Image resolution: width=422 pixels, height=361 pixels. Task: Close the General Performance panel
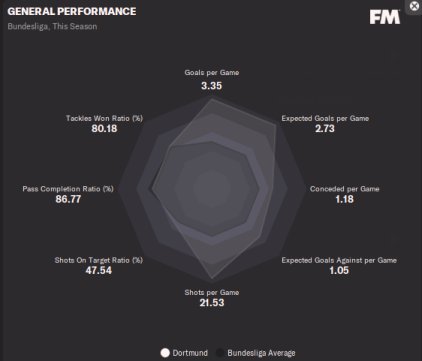point(414,6)
